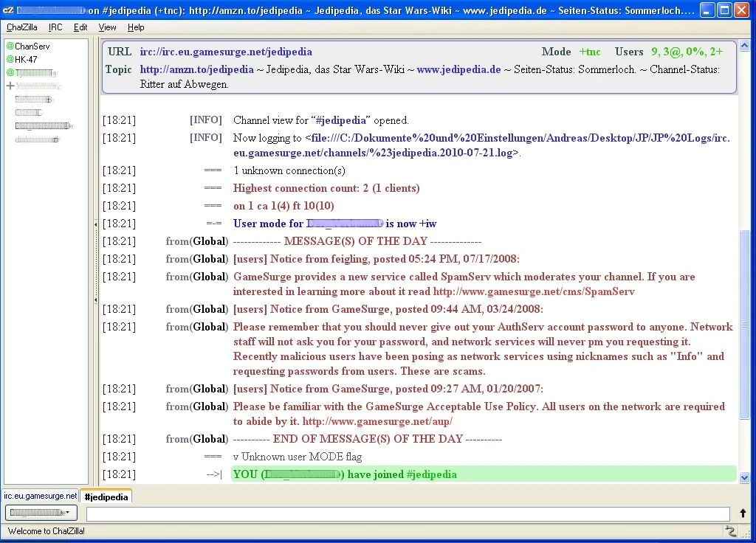Screen dimensions: 756x543
Task: Switch to the irc.eu.gamesurge.net tab
Action: tap(40, 497)
